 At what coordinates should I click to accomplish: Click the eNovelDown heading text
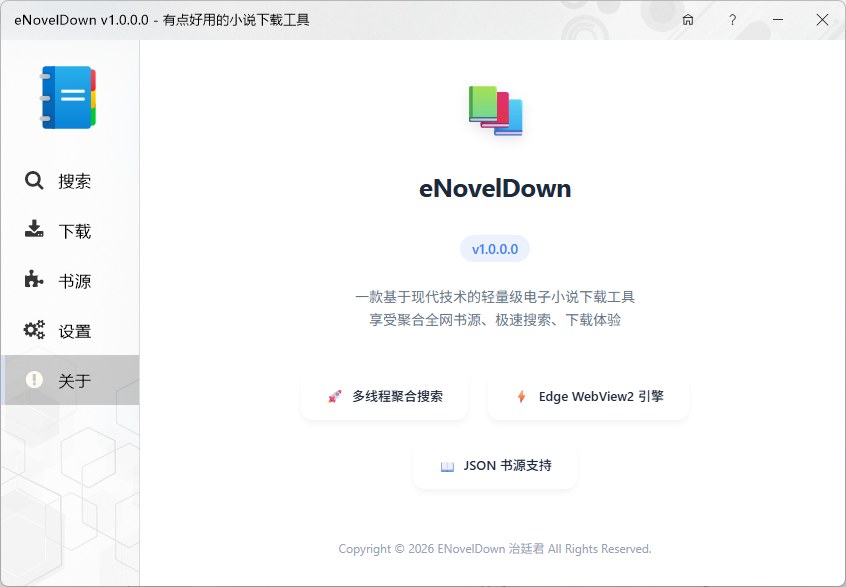495,188
